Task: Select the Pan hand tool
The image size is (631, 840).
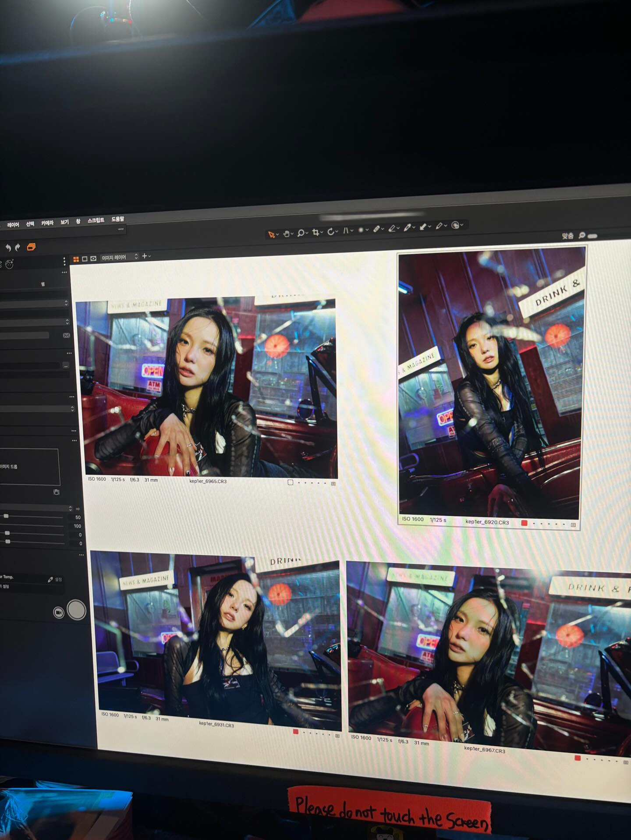Action: tap(286, 234)
